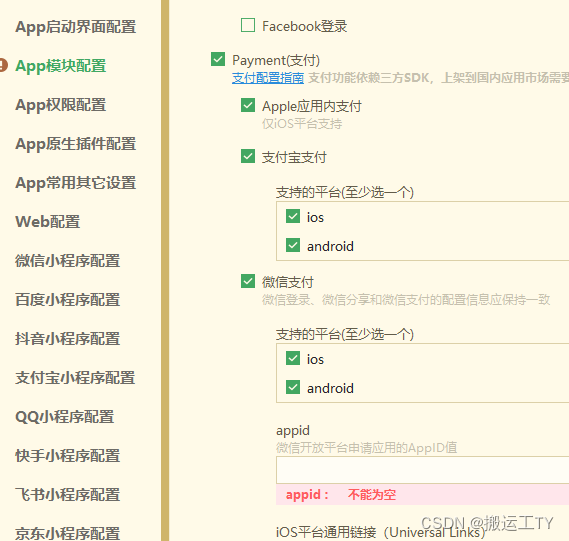Click 支持的平台(至少选一个) label under 支付宝支付
This screenshot has width=569, height=541.
(345, 192)
